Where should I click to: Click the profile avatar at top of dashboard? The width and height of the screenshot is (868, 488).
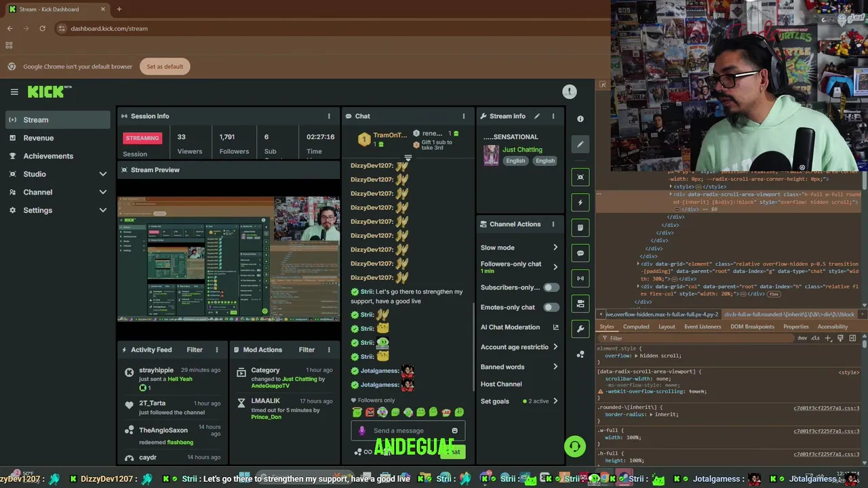(x=570, y=91)
